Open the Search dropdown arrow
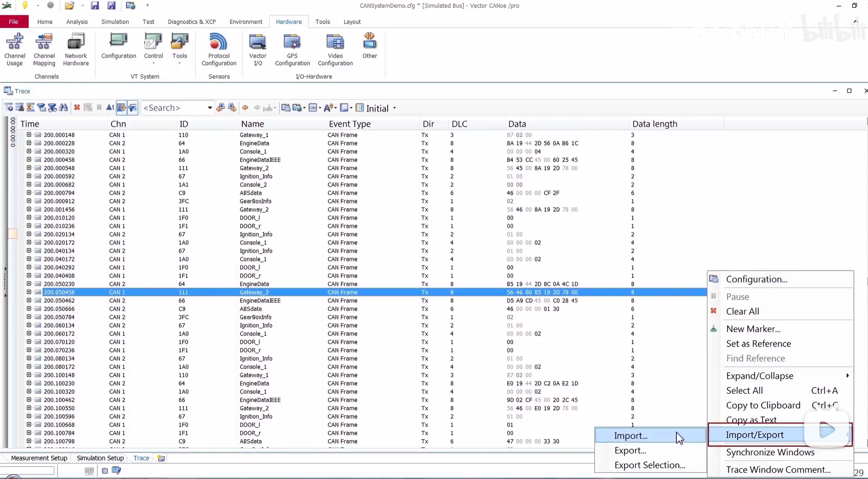Image resolution: width=868 pixels, height=479 pixels. coord(210,108)
